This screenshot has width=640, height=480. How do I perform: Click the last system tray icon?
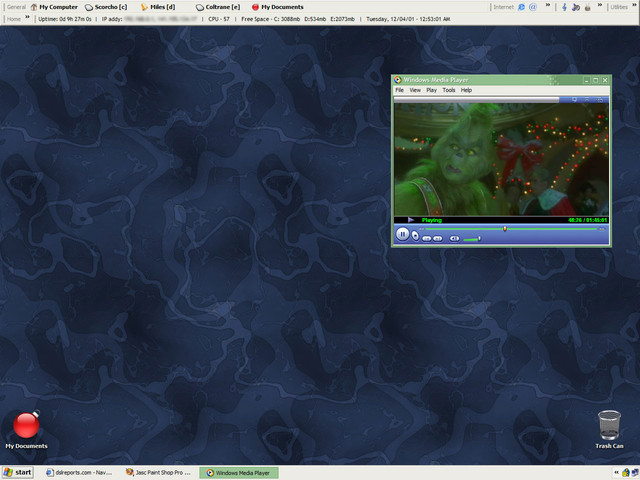(x=635, y=473)
